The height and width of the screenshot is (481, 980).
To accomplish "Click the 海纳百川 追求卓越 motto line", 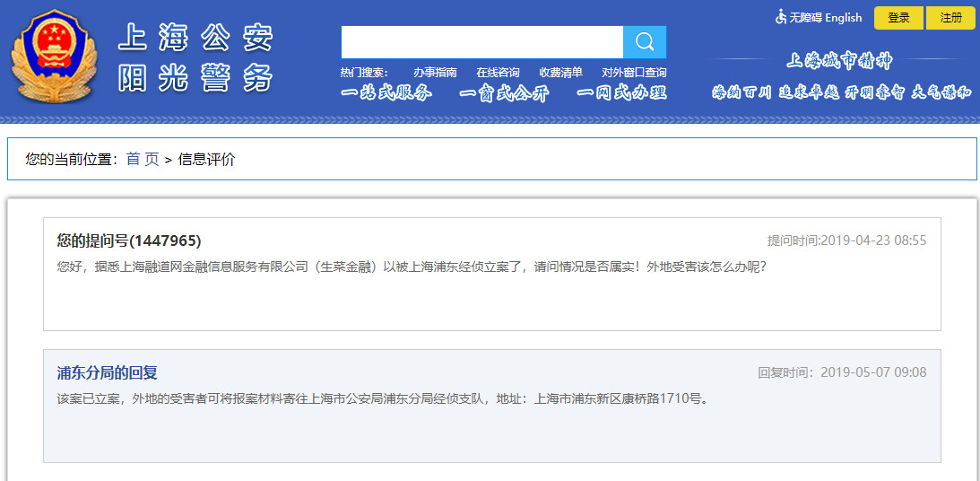I will 841,93.
